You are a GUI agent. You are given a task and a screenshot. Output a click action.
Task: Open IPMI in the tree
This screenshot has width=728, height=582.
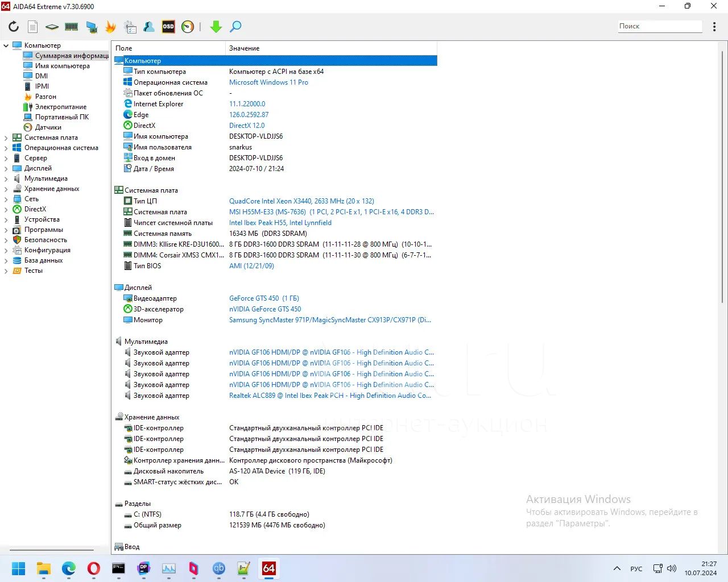pos(42,86)
